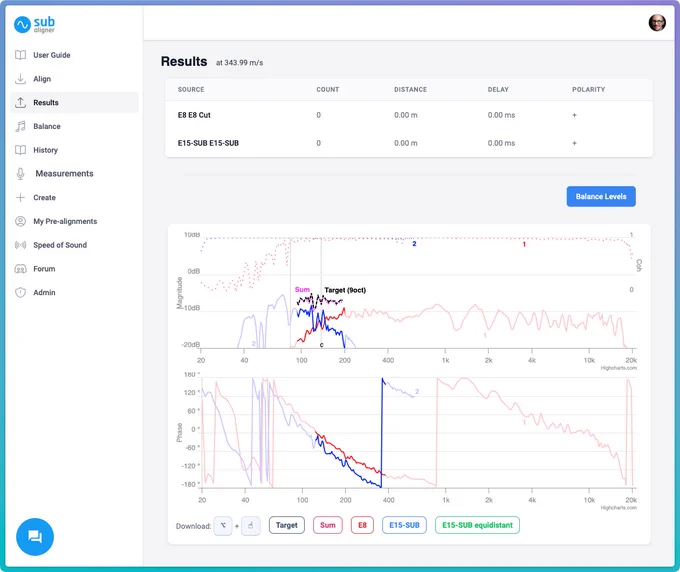Image resolution: width=680 pixels, height=572 pixels.
Task: Select the Results menu item
Action: (x=74, y=102)
